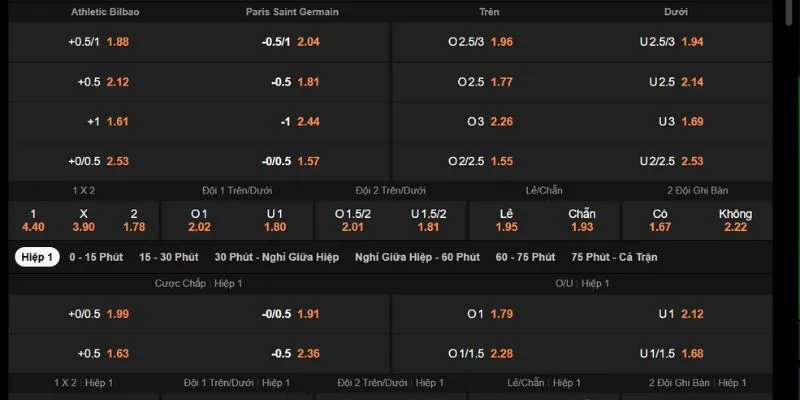Select 30 Phút - Nghỉ Giữa Hiệp tab

coord(276,257)
